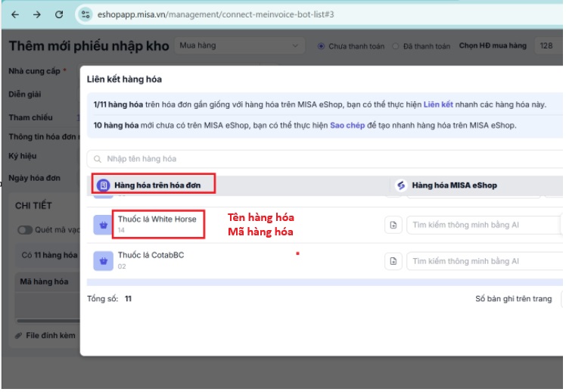Click the Tổng số 11 total text
The height and width of the screenshot is (392, 566).
[x=110, y=298]
